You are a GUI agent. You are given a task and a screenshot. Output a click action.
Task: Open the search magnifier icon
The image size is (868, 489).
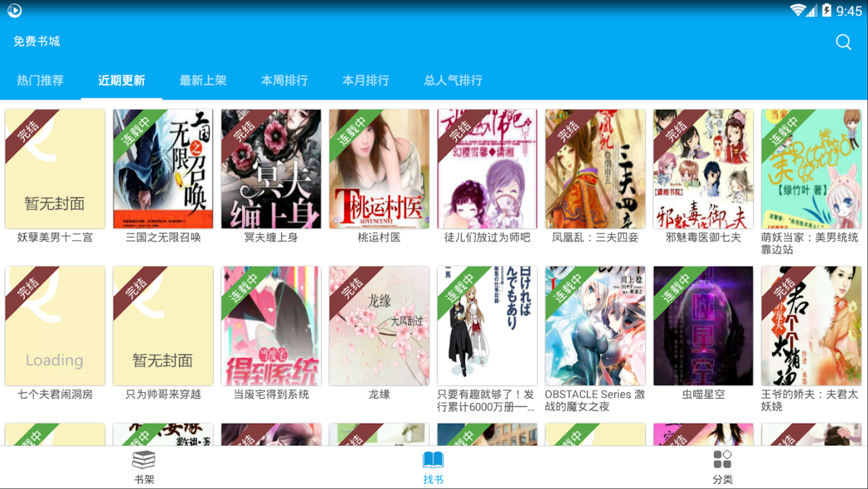tap(844, 42)
